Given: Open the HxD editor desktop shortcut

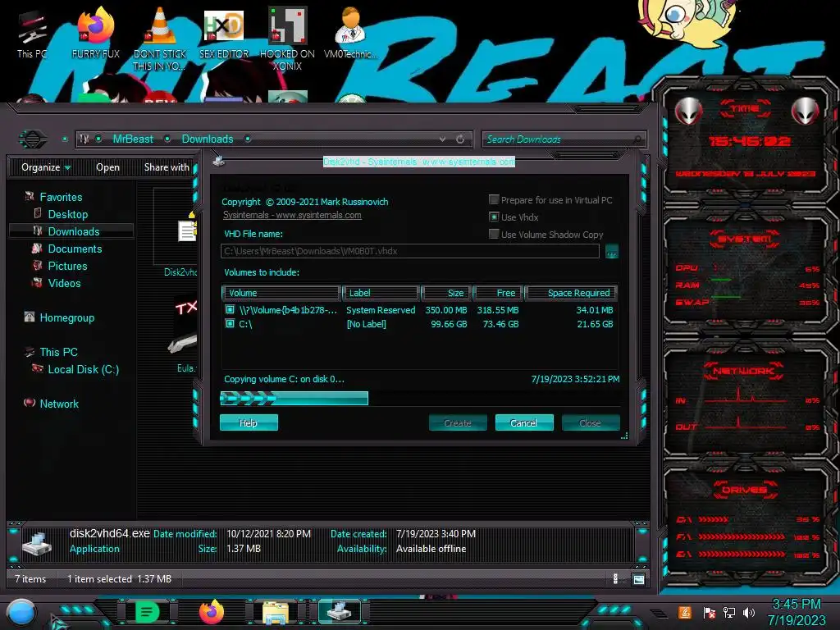Looking at the screenshot, I should [x=223, y=33].
